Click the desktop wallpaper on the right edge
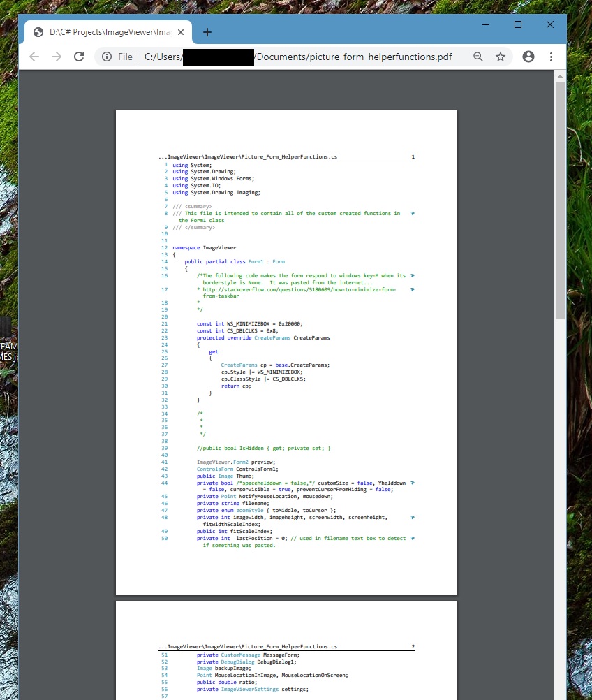 click(x=582, y=384)
